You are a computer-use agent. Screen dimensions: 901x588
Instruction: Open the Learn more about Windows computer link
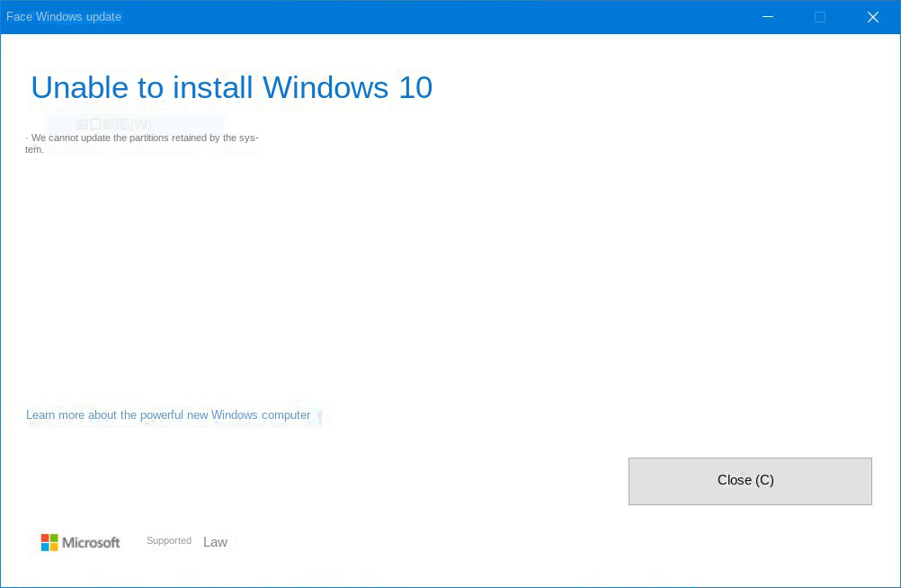tap(168, 415)
